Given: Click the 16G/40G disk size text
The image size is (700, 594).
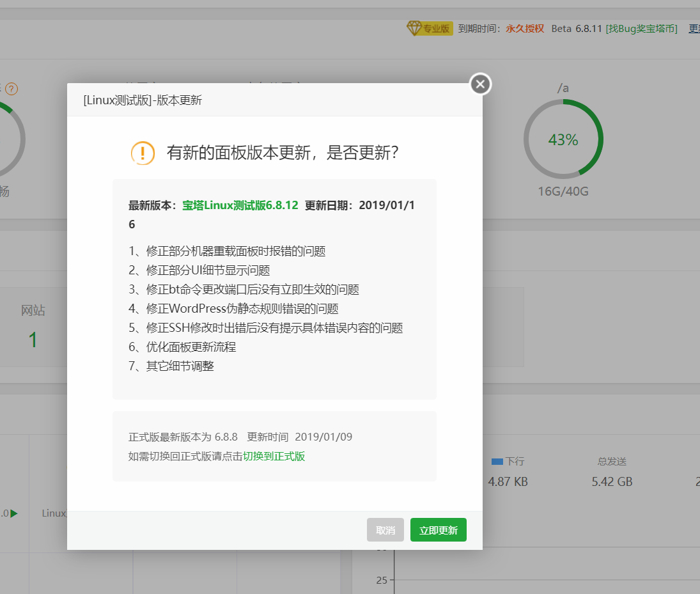Looking at the screenshot, I should coord(563,191).
